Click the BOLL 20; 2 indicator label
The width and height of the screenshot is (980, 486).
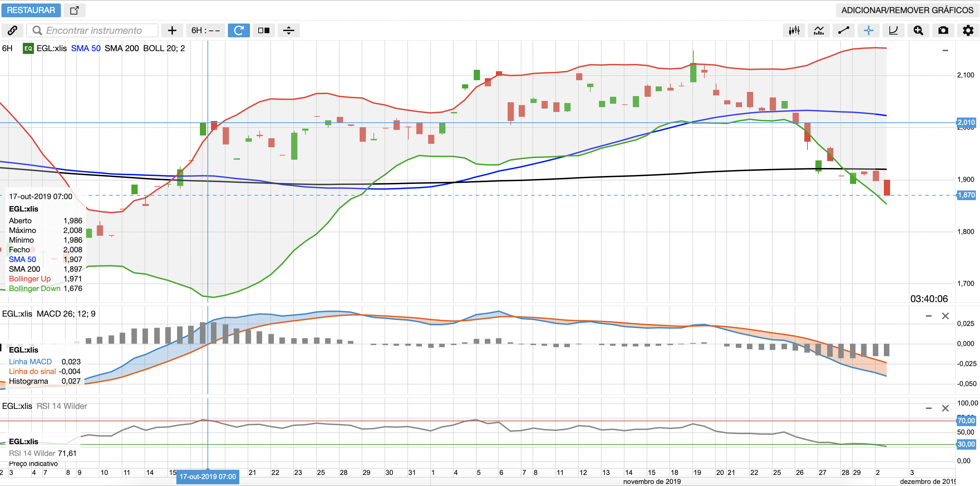[x=164, y=48]
